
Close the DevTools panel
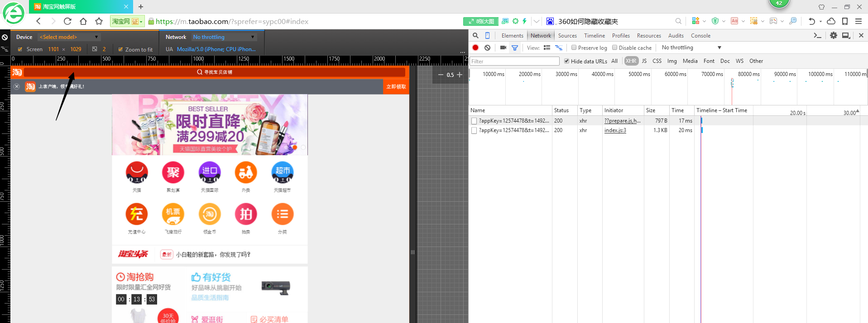861,36
